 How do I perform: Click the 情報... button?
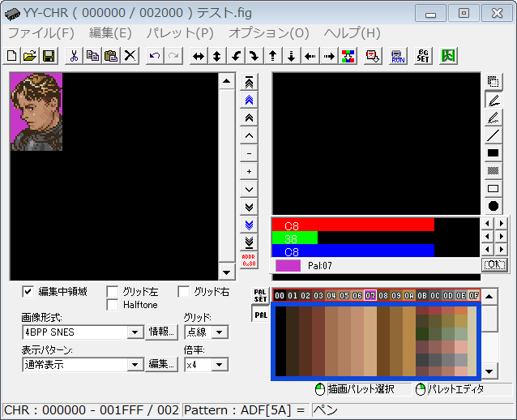(x=162, y=332)
